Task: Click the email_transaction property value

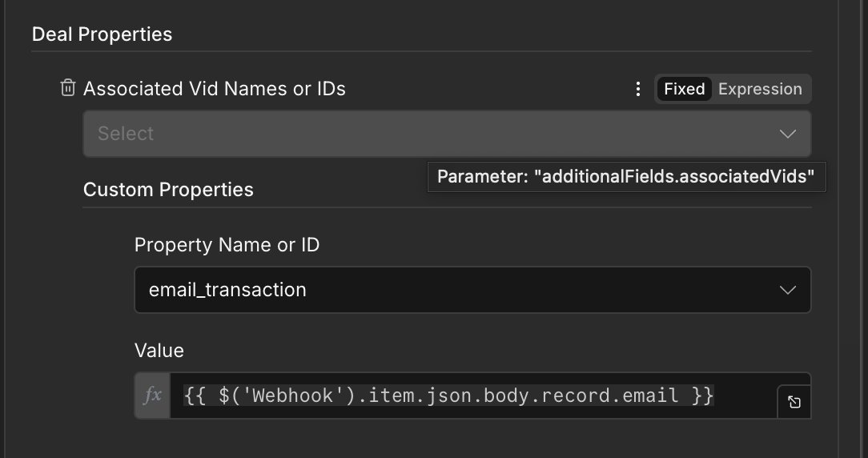Action: click(x=227, y=290)
